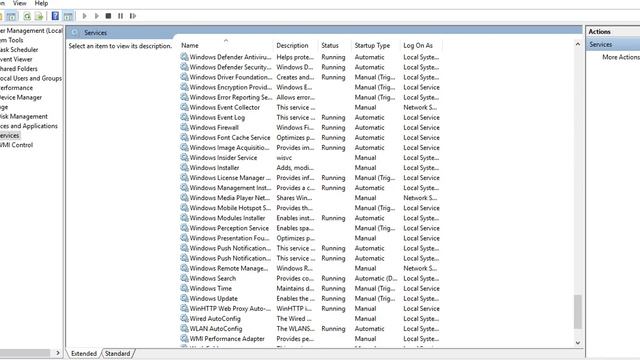Sort by the Log On As column header

(x=422, y=45)
